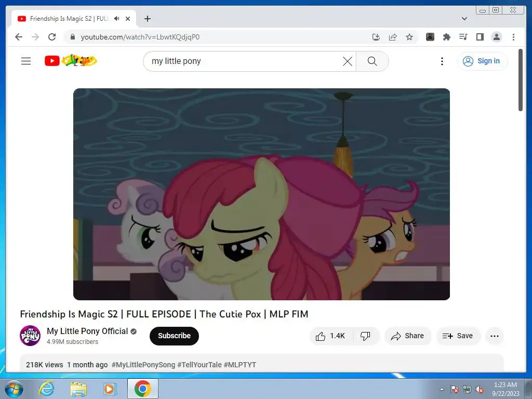Share The Cutie Pox video
This screenshot has width=532, height=399.
(407, 336)
